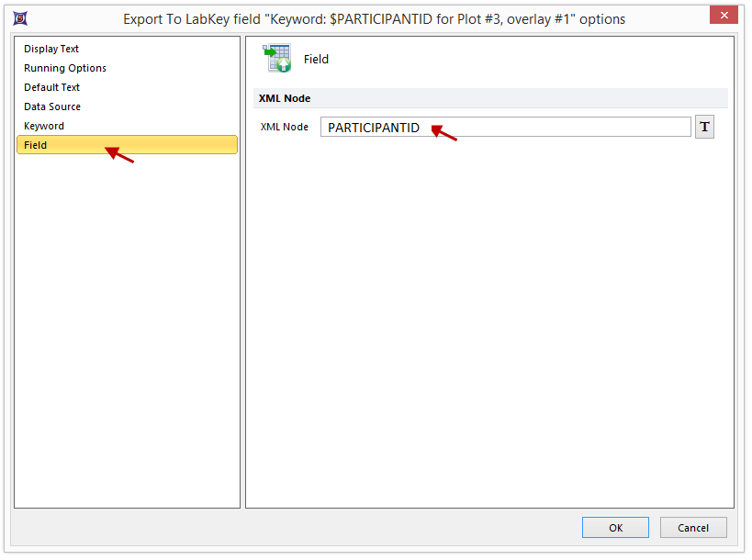Click the Field export table icon
Screen dimensions: 752x560
(x=276, y=58)
